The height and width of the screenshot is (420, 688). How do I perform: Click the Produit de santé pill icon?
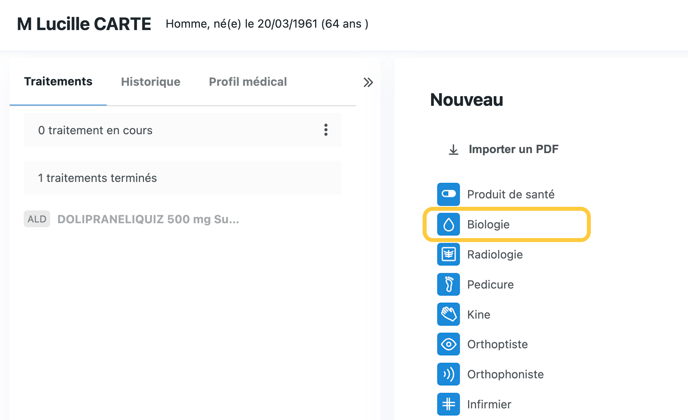448,194
